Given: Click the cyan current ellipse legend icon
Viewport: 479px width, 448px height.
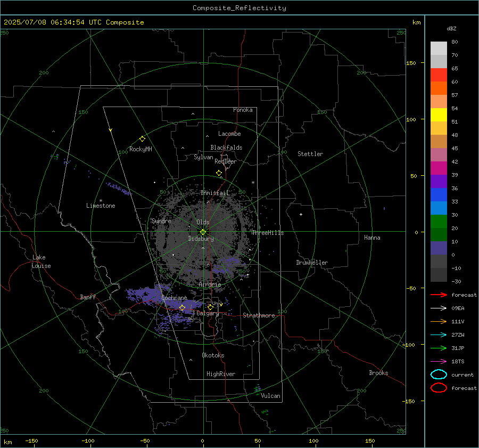Looking at the screenshot, I should [439, 374].
